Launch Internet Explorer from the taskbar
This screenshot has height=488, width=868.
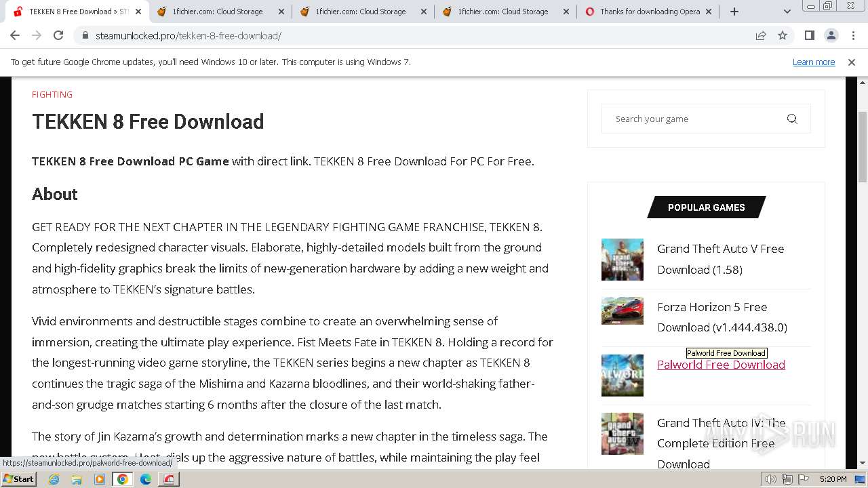click(x=54, y=479)
